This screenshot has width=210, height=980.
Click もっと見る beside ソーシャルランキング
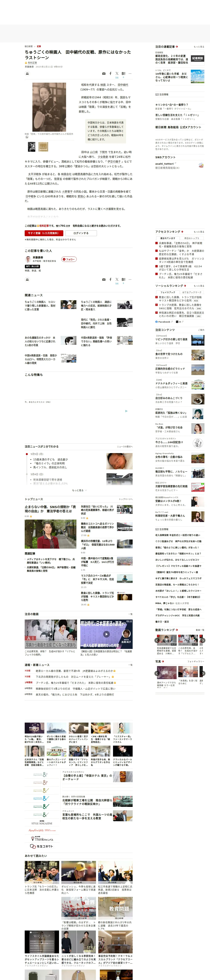click(x=199, y=286)
